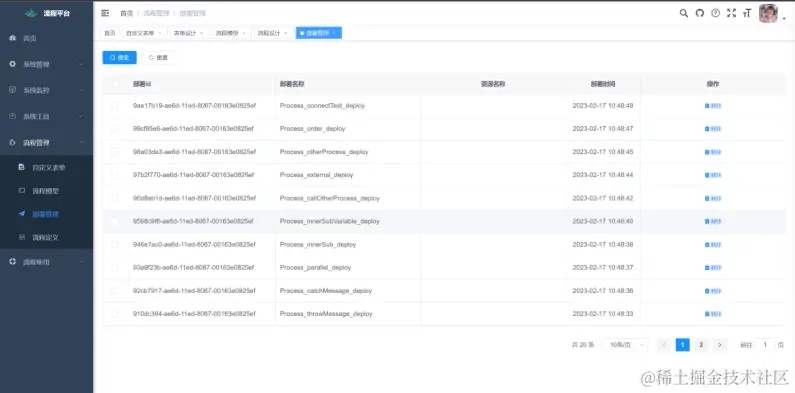Click the 流程平台 lotus logo
Viewport: 795px width, 393px height.
tap(31, 13)
